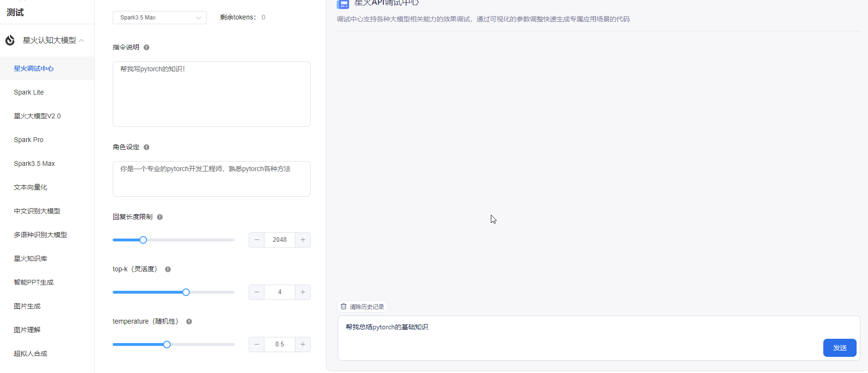Click the temperature slider handle
This screenshot has width=868, height=373.
167,344
